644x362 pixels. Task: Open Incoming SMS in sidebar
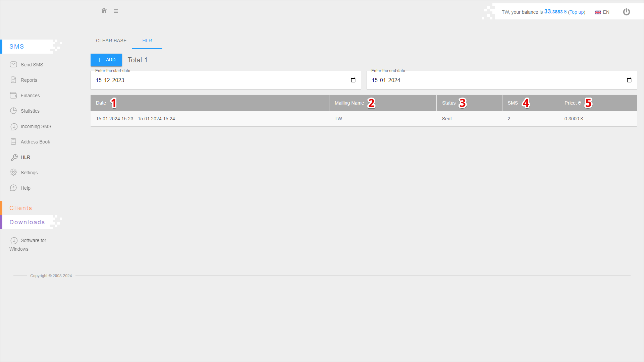[36, 126]
